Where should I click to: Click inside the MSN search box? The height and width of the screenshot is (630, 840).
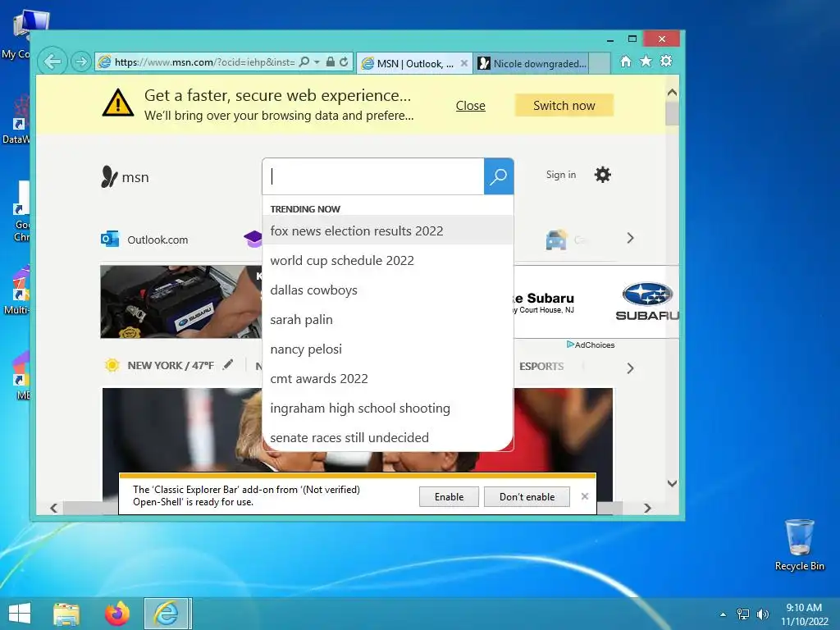pyautogui.click(x=373, y=176)
